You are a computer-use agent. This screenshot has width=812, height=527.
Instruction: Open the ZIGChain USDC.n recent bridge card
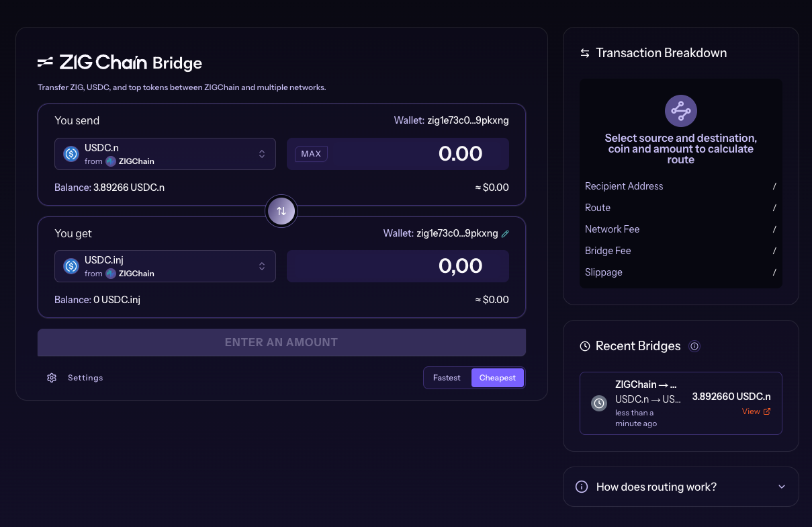point(681,403)
